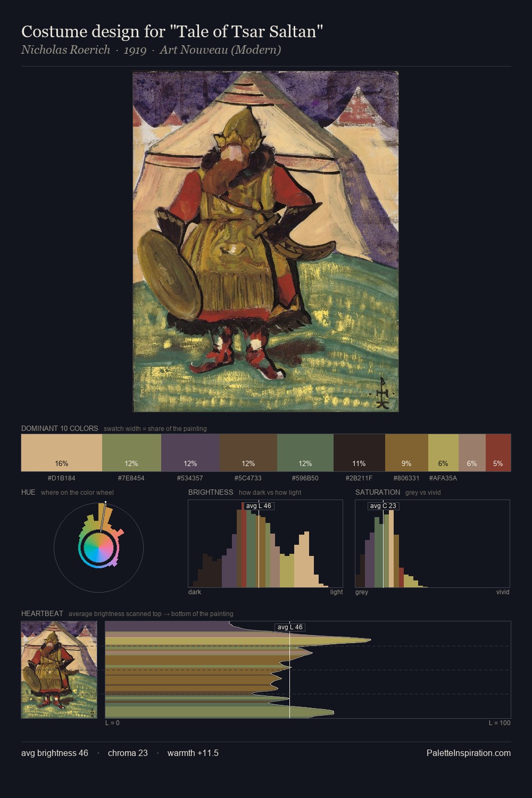Click the 'how dark vs how light' caption
This screenshot has width=532, height=798.
pos(270,493)
